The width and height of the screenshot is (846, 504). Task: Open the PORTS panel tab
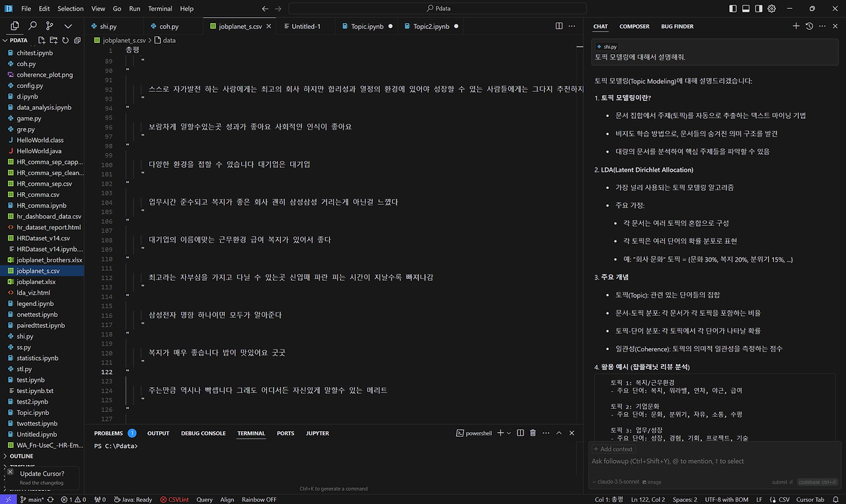(x=286, y=433)
